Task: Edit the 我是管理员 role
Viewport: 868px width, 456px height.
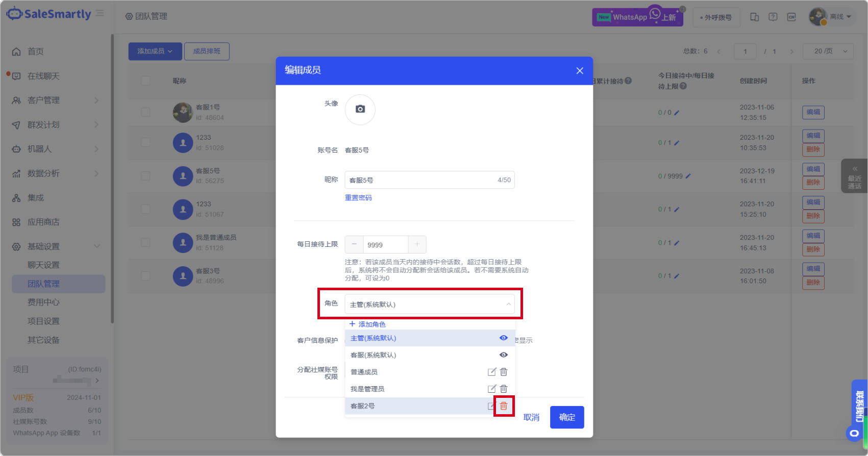Action: [492, 389]
